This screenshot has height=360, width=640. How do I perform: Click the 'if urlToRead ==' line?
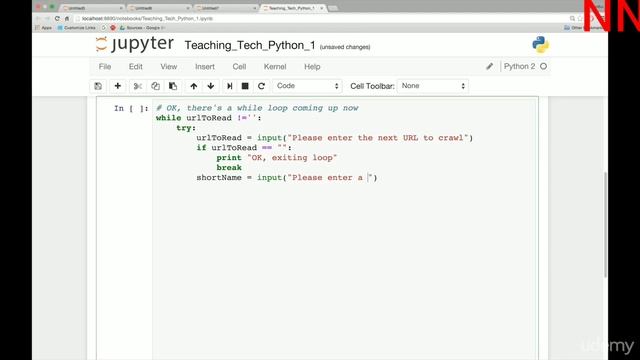pyautogui.click(x=244, y=148)
